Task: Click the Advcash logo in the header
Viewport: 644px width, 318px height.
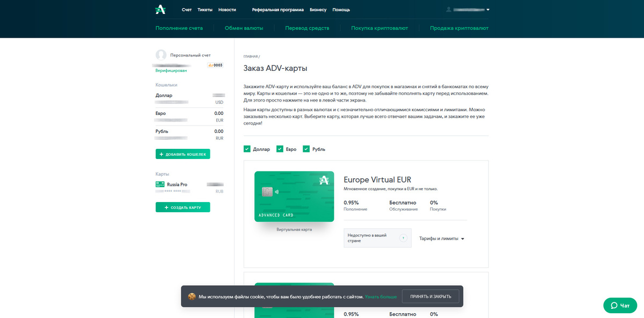Action: point(160,10)
